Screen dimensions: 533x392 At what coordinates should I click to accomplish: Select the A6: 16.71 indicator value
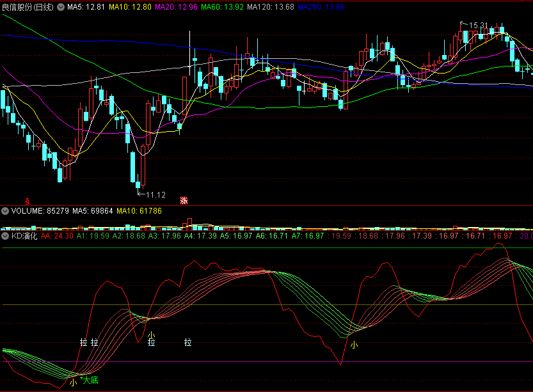pyautogui.click(x=272, y=236)
